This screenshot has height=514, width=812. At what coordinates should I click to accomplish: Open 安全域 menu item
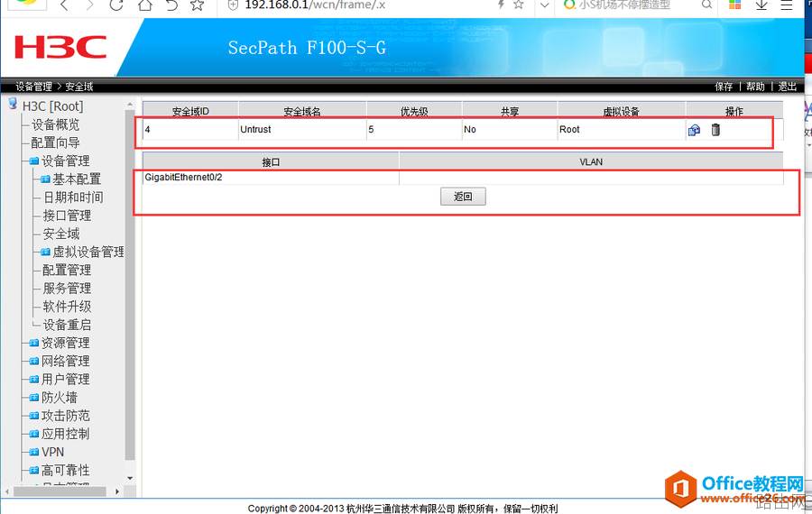(x=61, y=234)
